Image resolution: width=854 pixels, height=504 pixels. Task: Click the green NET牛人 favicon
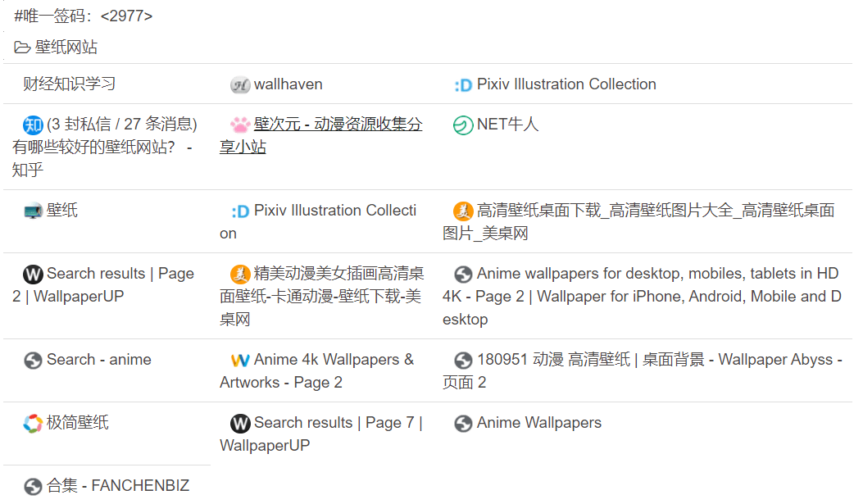pos(463,125)
